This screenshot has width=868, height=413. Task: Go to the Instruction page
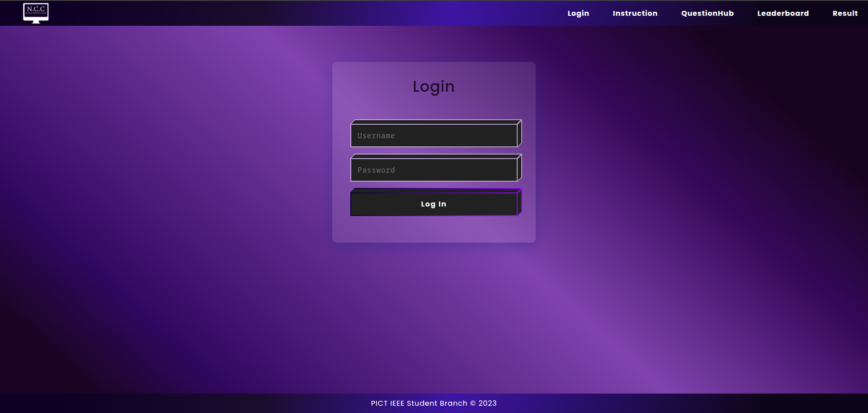pyautogui.click(x=635, y=14)
